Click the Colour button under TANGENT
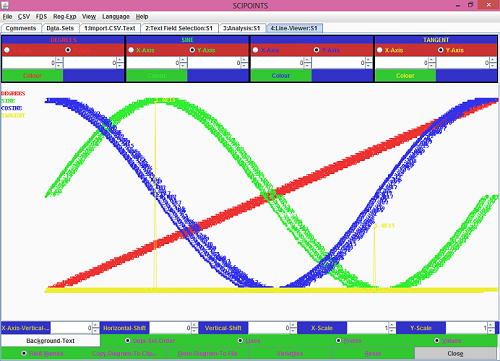 (405, 76)
